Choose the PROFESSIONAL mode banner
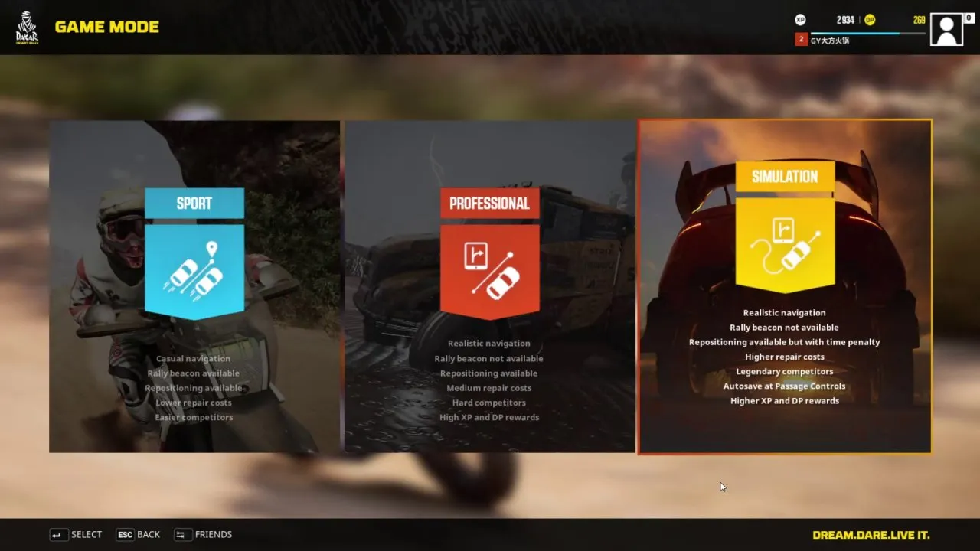Viewport: 980px width, 551px height. click(x=490, y=204)
